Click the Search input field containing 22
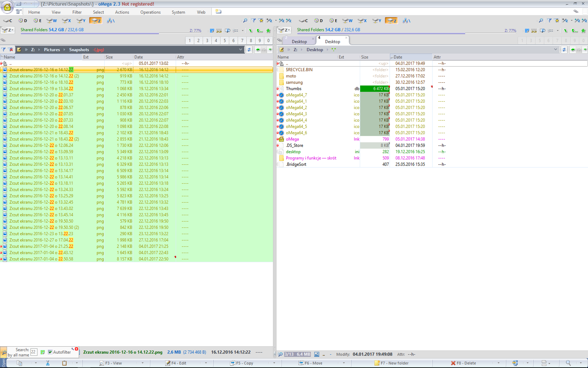This screenshot has width=588, height=368. [33, 352]
